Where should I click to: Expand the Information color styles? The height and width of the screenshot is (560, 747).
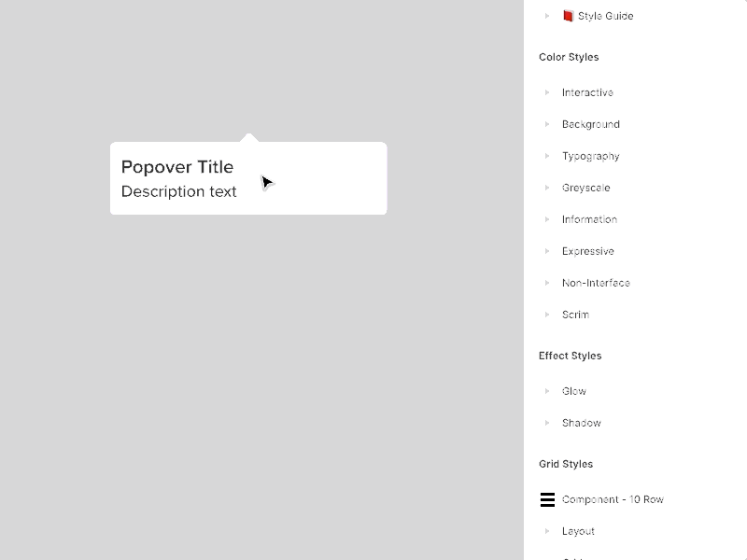tap(548, 219)
